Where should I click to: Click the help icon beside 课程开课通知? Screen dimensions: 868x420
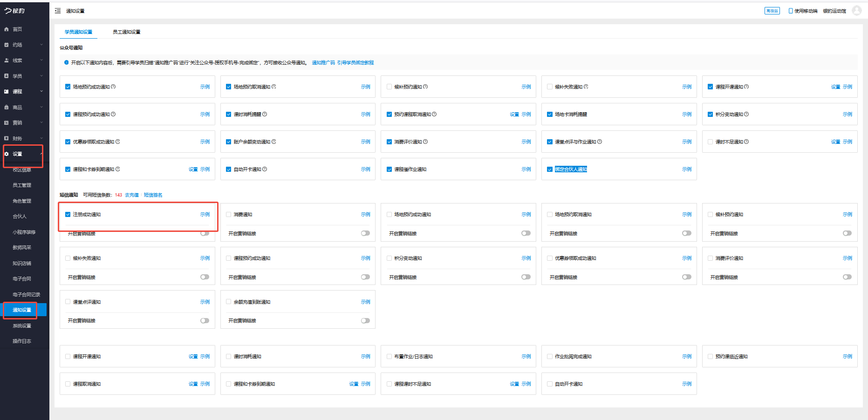pyautogui.click(x=746, y=87)
